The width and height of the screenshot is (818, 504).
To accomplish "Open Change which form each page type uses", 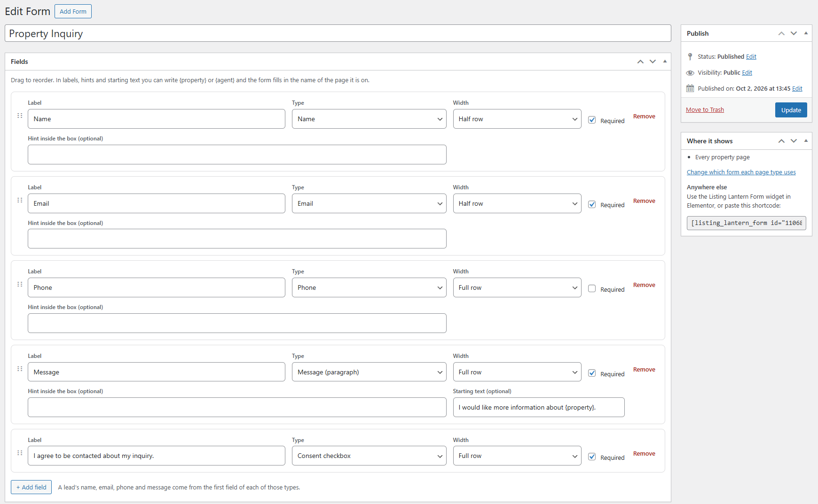I will [741, 172].
